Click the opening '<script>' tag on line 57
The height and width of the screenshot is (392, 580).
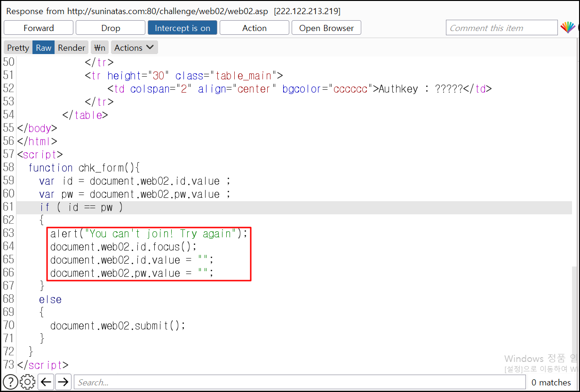40,155
